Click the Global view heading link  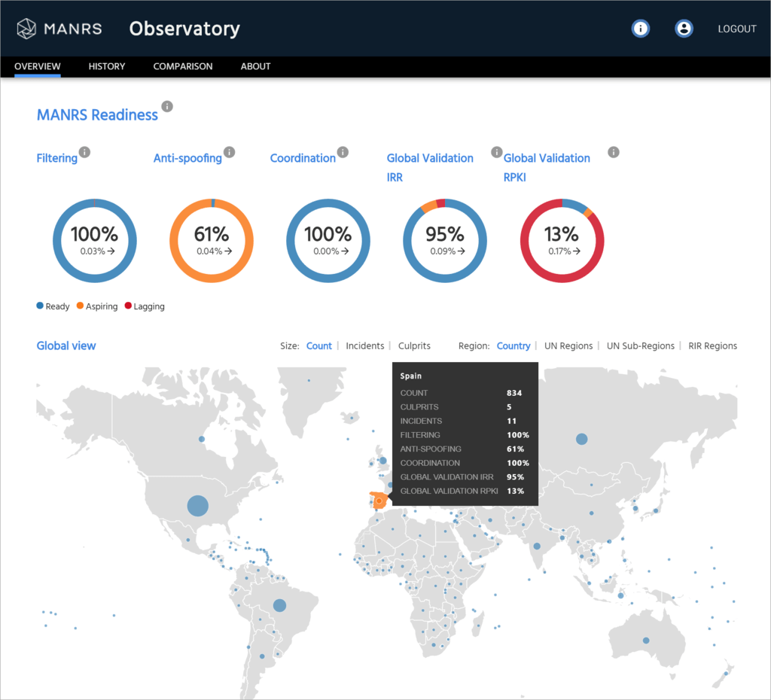(x=66, y=345)
